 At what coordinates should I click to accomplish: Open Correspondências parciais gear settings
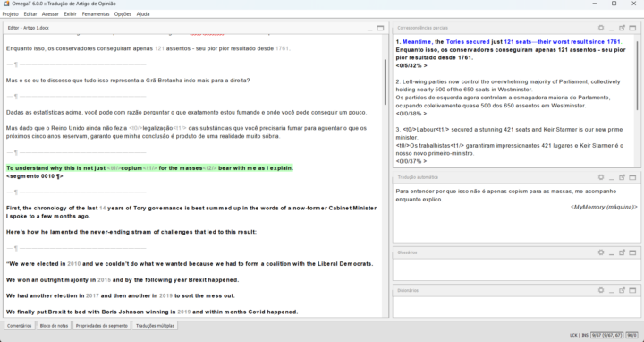pos(601,28)
